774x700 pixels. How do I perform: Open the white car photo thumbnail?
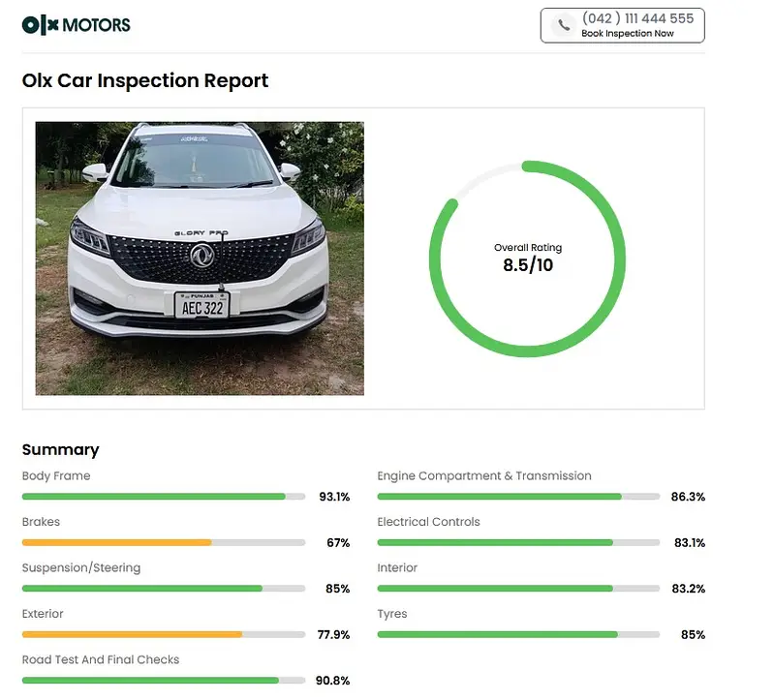coord(200,258)
